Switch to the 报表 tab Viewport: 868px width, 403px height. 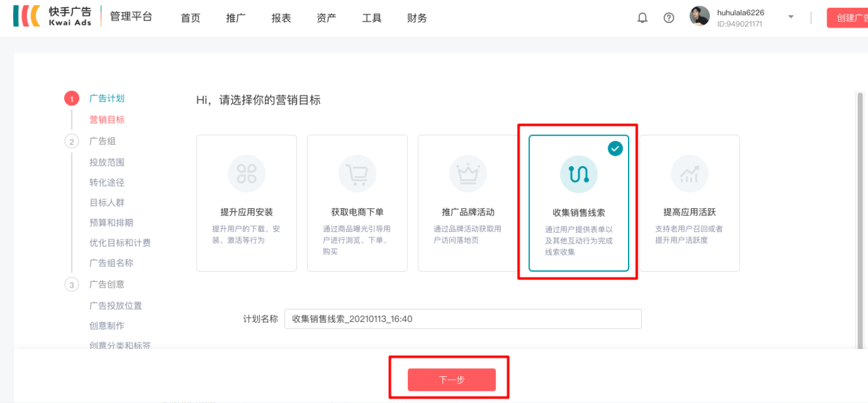[281, 17]
